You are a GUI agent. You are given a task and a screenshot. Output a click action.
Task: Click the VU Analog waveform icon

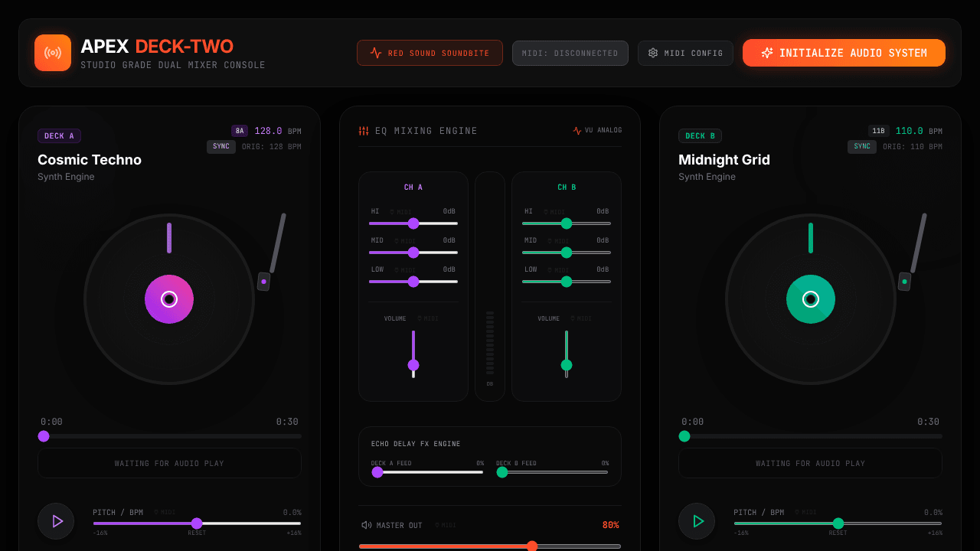[x=577, y=131]
